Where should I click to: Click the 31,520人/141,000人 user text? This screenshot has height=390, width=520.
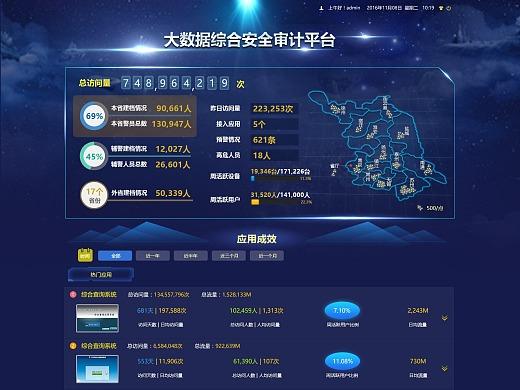(x=280, y=195)
